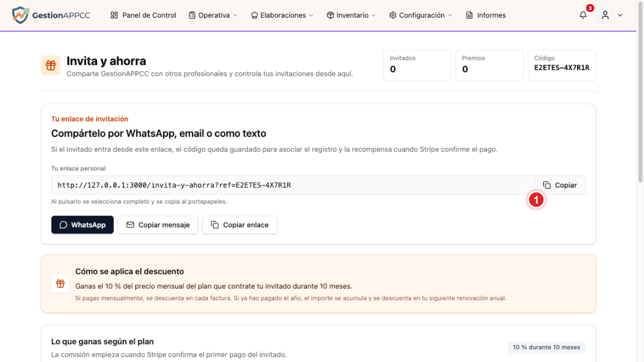Click the "Cómo se aplica el descuento" heading
The image size is (644, 362).
[x=130, y=271]
